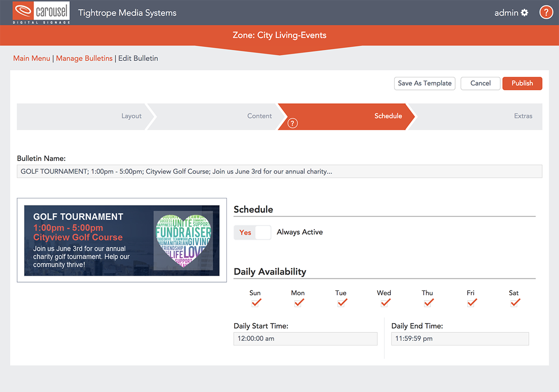Open the Manage Bulletins link
This screenshot has height=392, width=559.
point(84,58)
